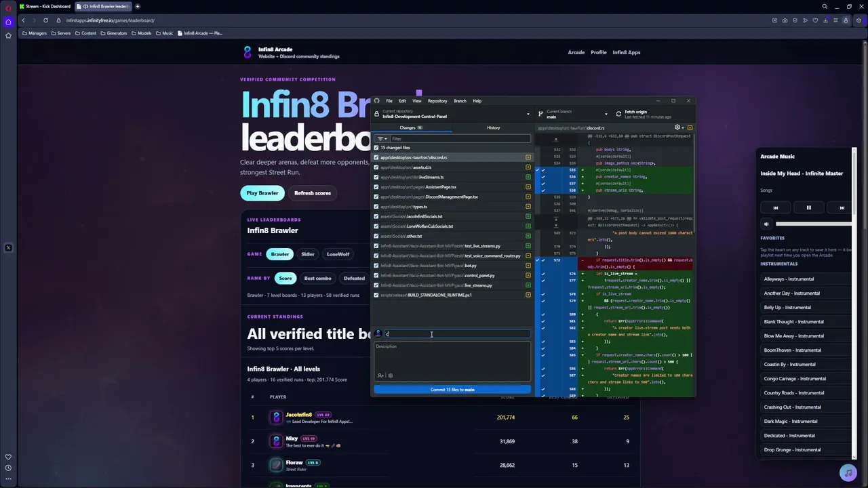The image size is (868, 488).
Task: Open a new browser tab
Action: point(138,6)
